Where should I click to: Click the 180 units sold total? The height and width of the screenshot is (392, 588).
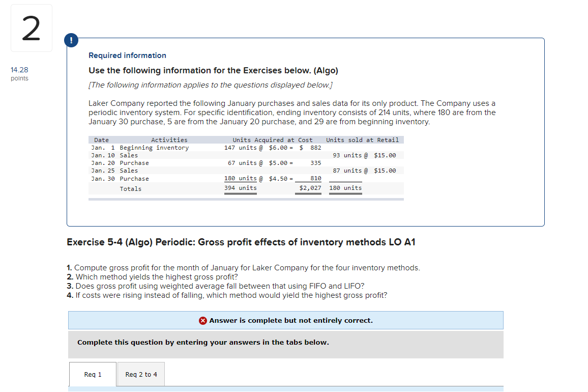346,187
